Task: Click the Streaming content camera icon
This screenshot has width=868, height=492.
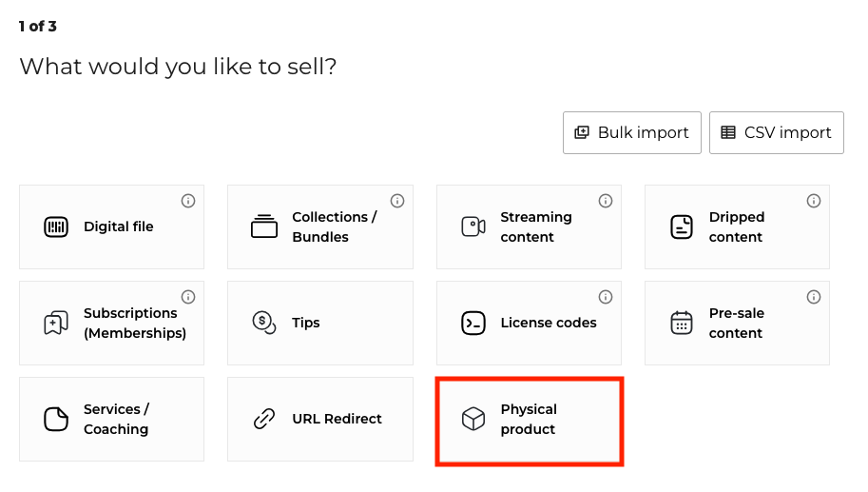Action: 473,226
